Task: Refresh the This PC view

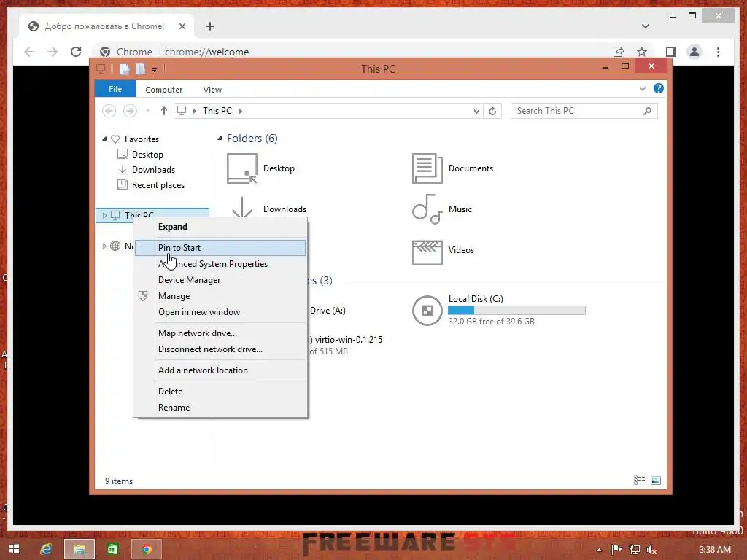Action: 492,111
